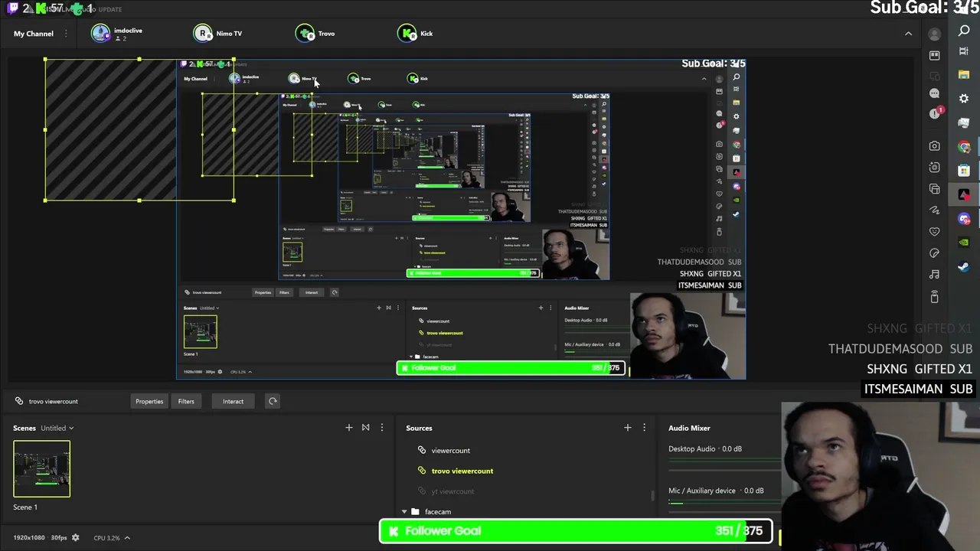Open the profile avatar in the side panel
The image size is (980, 551).
point(934,34)
